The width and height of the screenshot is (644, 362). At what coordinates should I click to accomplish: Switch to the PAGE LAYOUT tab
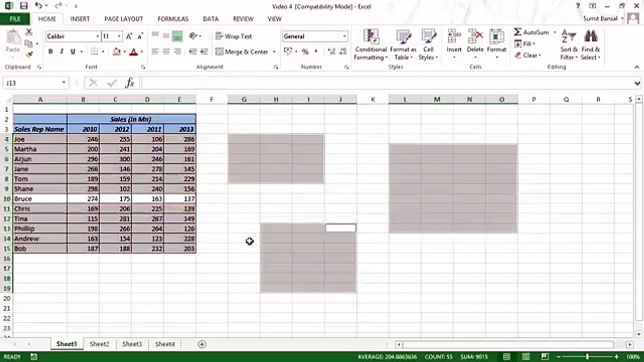coord(124,19)
